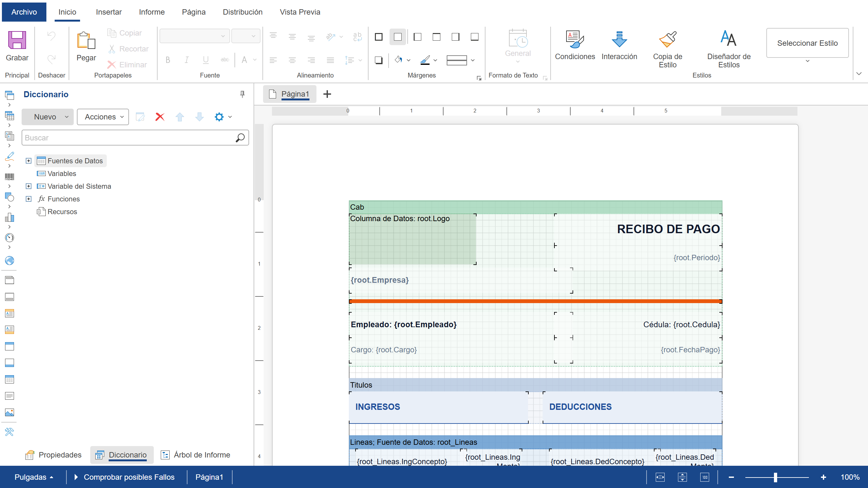Open the tools icon at sidebar bottom
Image resolution: width=868 pixels, height=488 pixels.
pyautogui.click(x=10, y=432)
